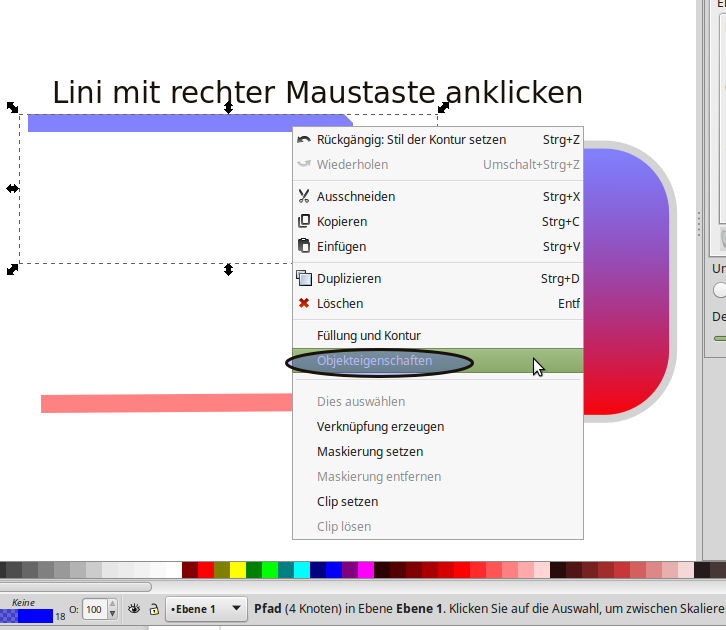Click the blue line on the canvas
726x630 pixels.
click(190, 123)
